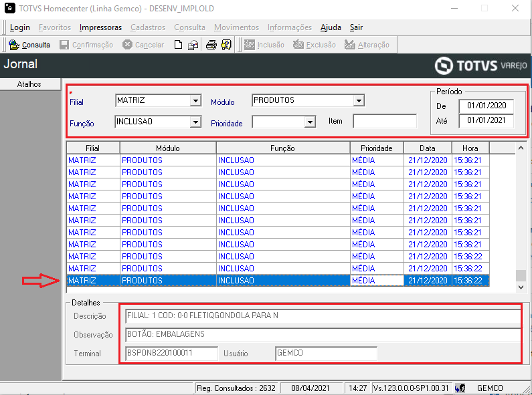The image size is (532, 395).
Task: Click the Alteração toolbar button
Action: click(367, 45)
